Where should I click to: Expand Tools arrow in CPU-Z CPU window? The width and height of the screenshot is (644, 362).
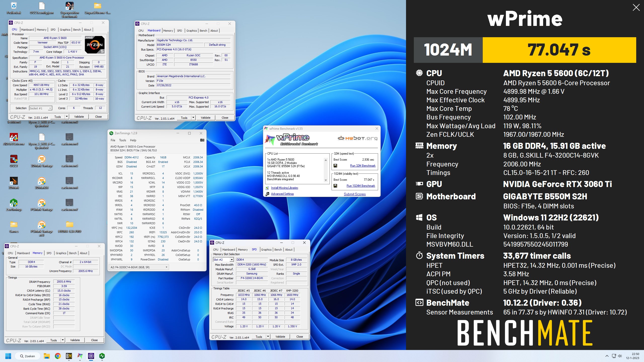coord(67,117)
